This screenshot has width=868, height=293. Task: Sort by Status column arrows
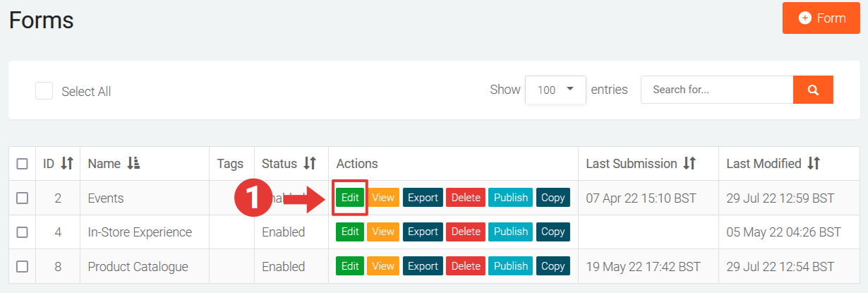click(x=310, y=164)
